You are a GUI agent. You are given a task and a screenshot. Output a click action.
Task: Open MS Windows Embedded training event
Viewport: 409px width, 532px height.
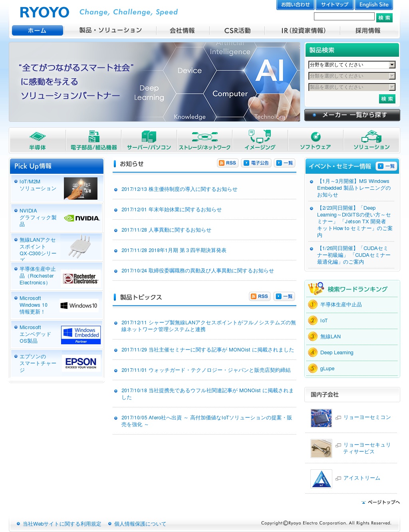pyautogui.click(x=354, y=188)
